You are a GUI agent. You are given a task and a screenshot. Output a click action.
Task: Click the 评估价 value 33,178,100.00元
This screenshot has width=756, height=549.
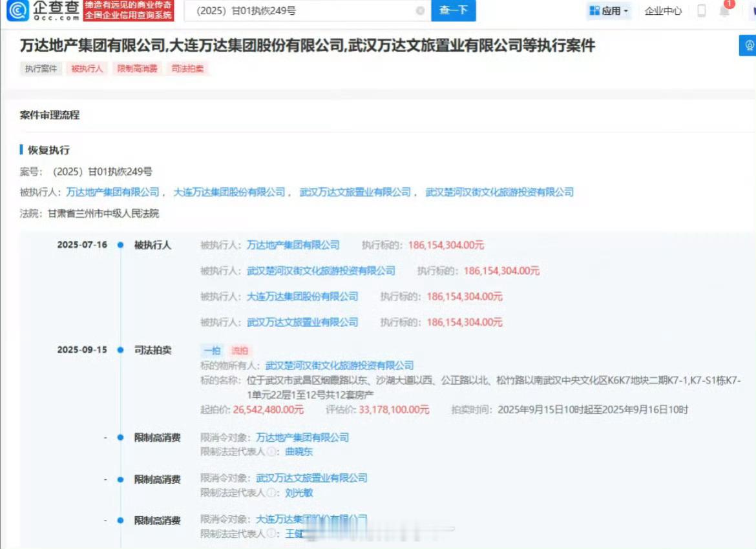click(x=394, y=409)
